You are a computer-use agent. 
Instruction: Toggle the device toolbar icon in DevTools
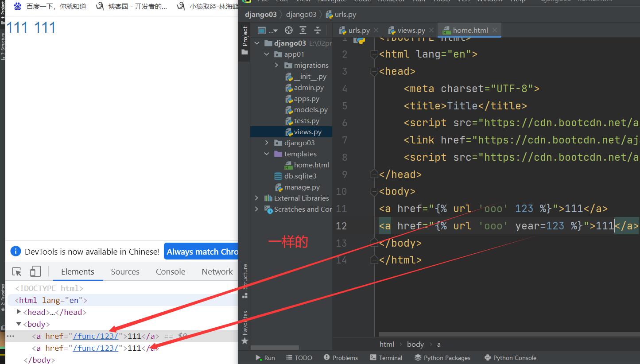[x=35, y=271]
